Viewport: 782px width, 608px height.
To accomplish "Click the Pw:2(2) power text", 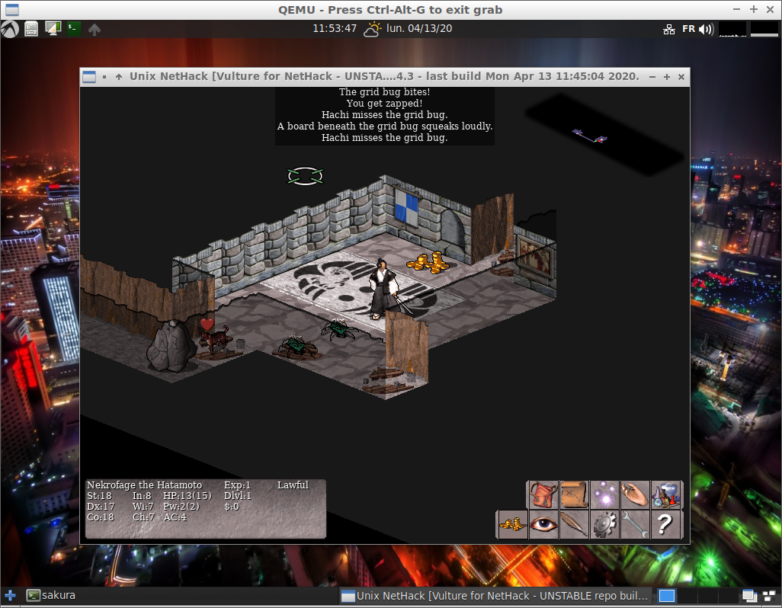I will click(181, 506).
